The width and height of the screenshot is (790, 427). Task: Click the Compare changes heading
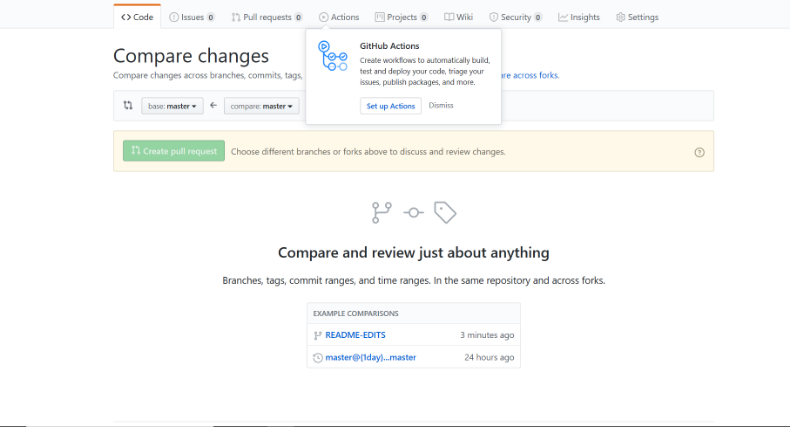click(191, 55)
